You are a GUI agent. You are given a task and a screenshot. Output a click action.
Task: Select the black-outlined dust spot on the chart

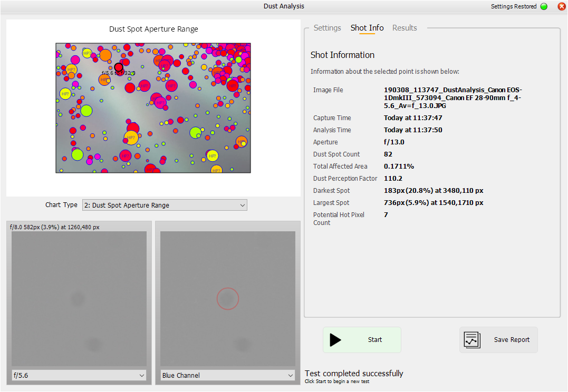point(119,67)
